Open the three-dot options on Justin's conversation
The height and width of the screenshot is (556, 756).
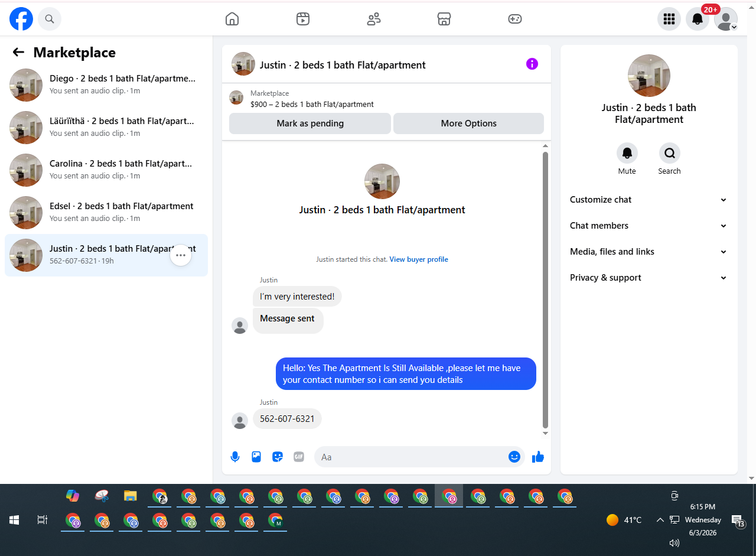click(181, 255)
